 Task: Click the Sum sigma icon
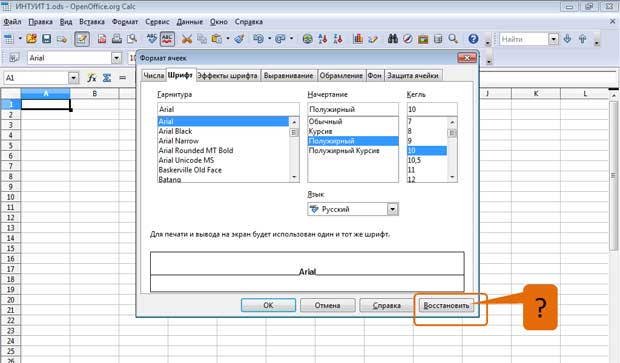tap(107, 78)
